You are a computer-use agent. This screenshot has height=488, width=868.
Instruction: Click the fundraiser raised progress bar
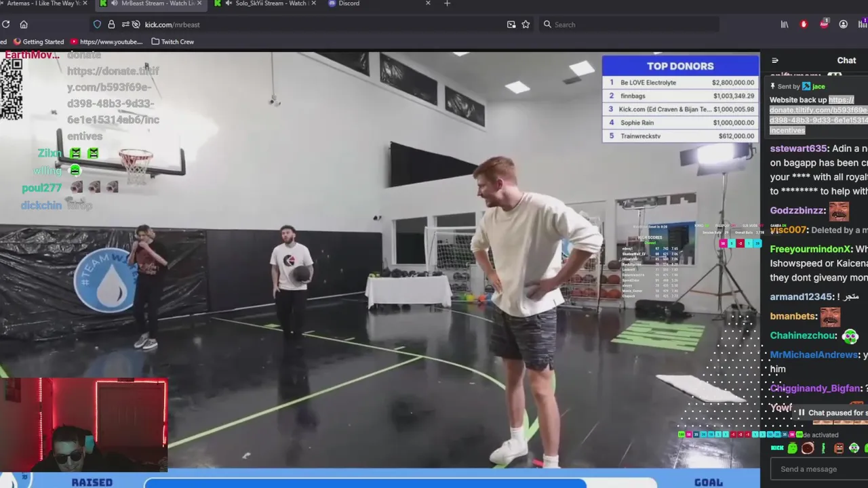(400, 483)
